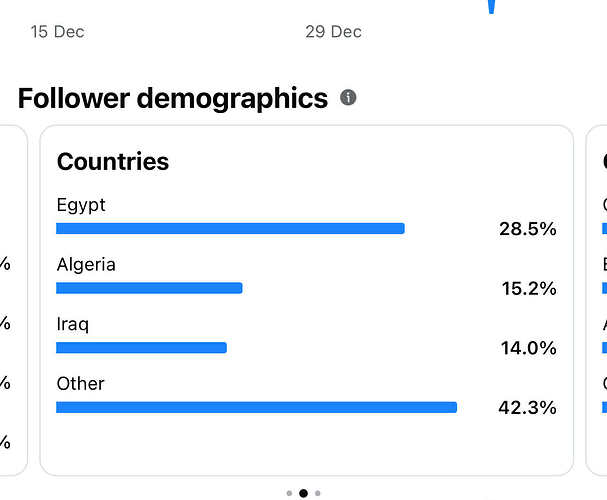Click the Follower demographics info icon
The width and height of the screenshot is (607, 500).
coord(348,98)
